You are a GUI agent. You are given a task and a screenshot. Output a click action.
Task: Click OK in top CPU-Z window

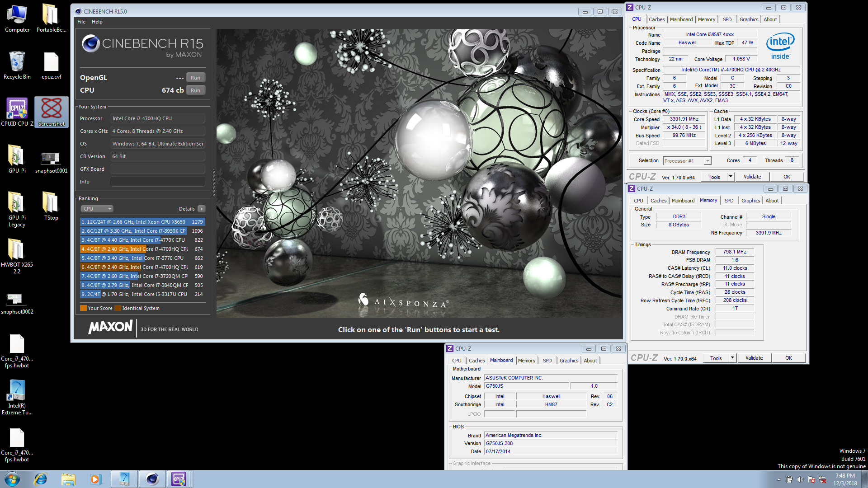787,177
